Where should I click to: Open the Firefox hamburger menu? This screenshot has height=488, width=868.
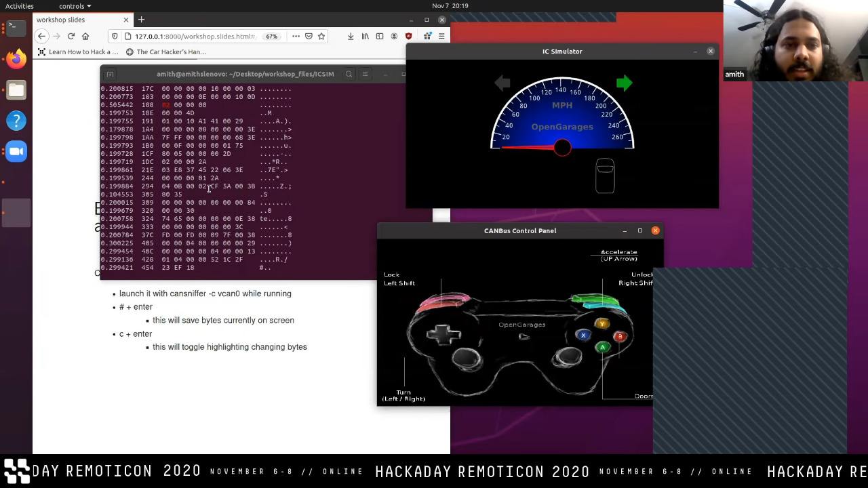pos(441,36)
